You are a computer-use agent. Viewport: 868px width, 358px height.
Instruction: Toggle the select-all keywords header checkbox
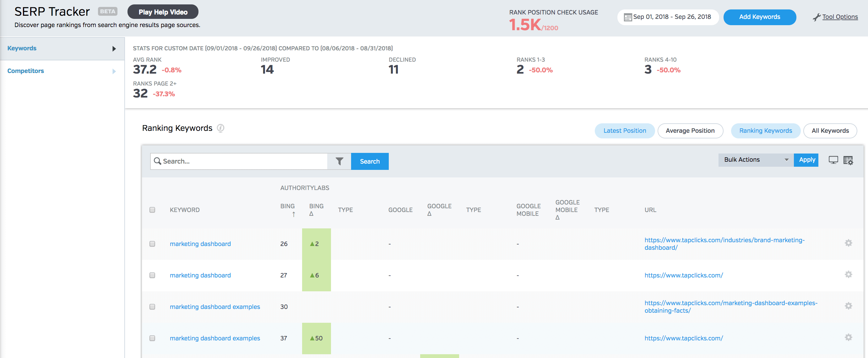coord(152,210)
